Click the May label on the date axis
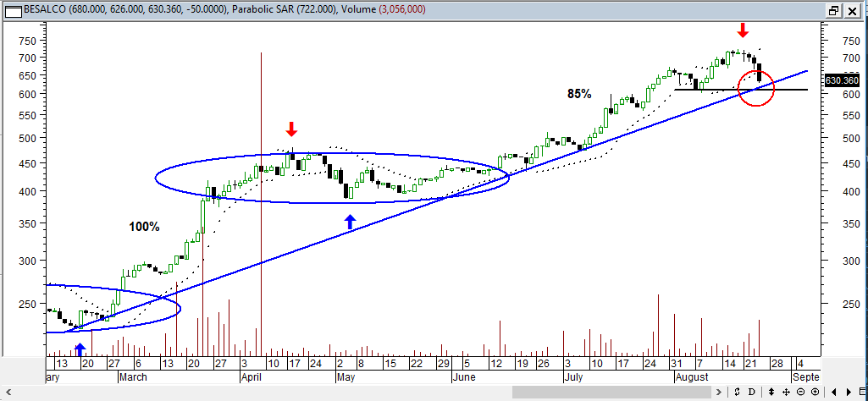The width and height of the screenshot is (868, 401). pyautogui.click(x=345, y=377)
